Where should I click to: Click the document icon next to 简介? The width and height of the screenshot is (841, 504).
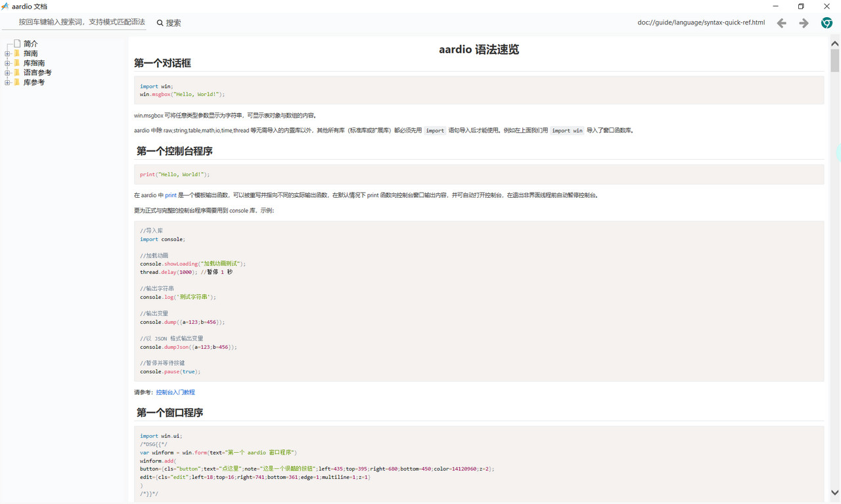click(x=17, y=44)
